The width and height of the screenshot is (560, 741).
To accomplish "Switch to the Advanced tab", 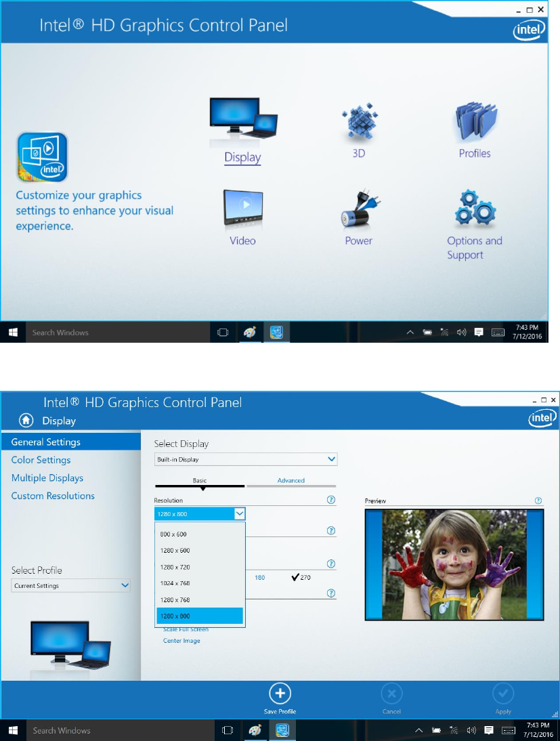I will (291, 481).
